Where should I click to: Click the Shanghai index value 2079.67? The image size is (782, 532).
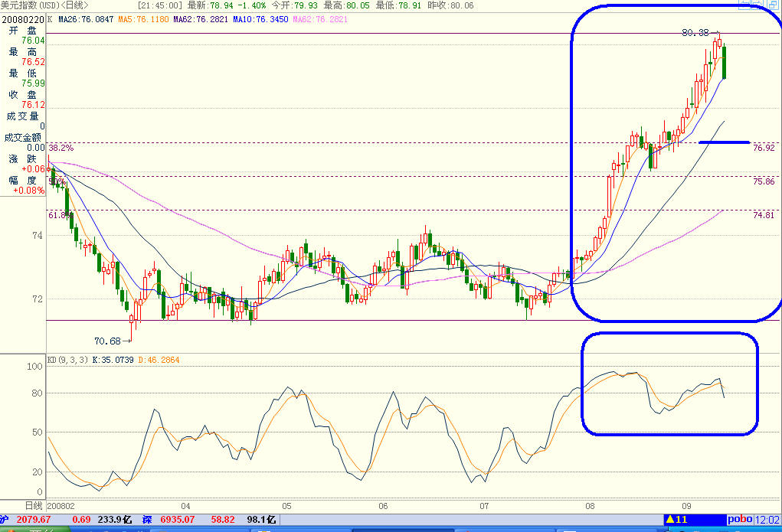click(x=34, y=520)
